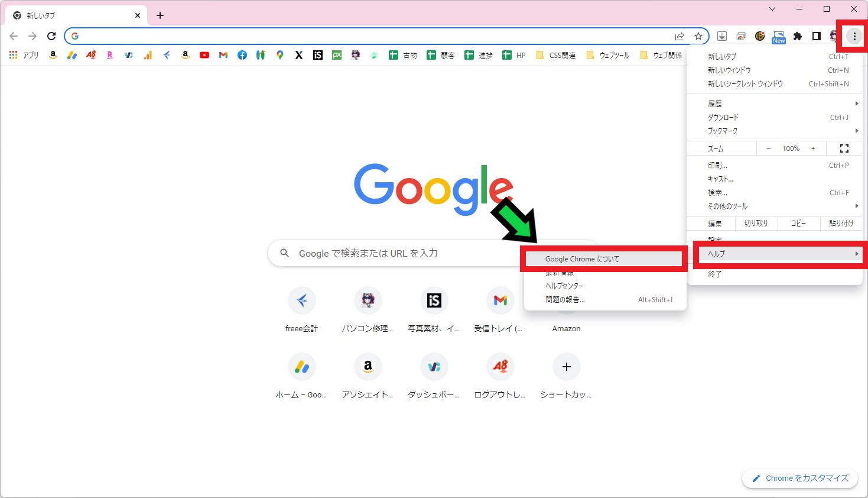Open the orange Analytics bar-chart bookmark
The height and width of the screenshot is (498, 868).
(148, 55)
